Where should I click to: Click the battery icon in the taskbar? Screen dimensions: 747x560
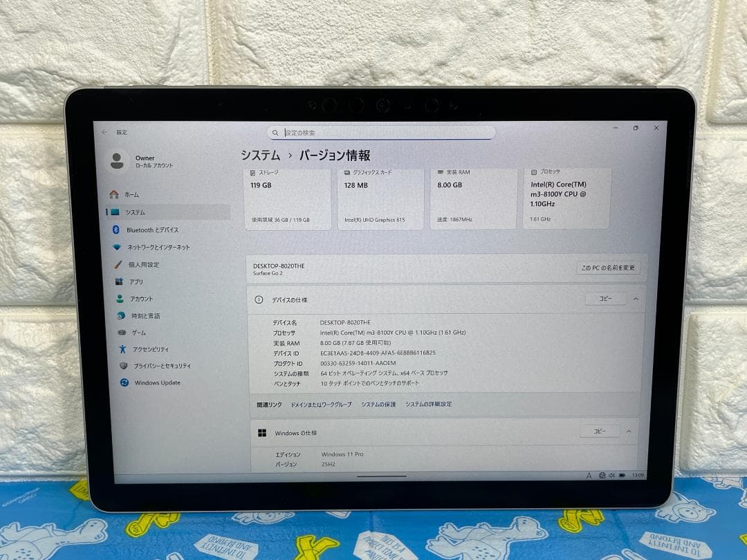coord(622,475)
